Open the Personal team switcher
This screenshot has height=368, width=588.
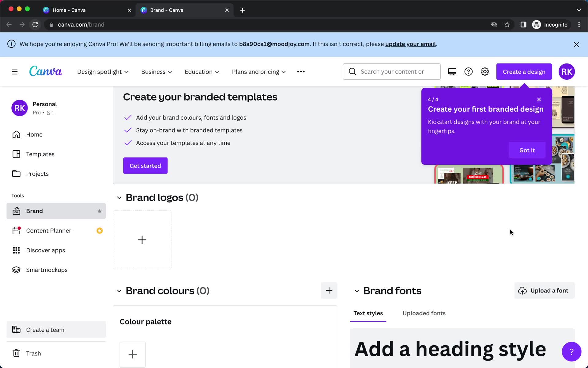pos(56,108)
